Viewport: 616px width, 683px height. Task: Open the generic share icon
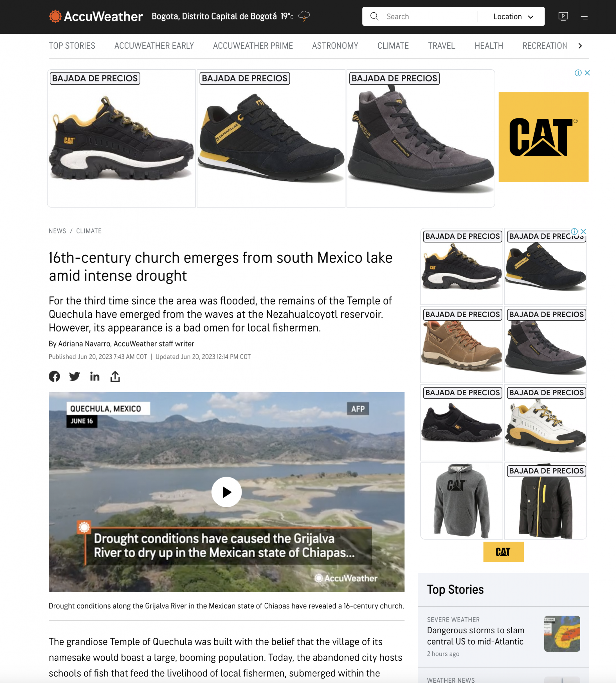pyautogui.click(x=115, y=377)
